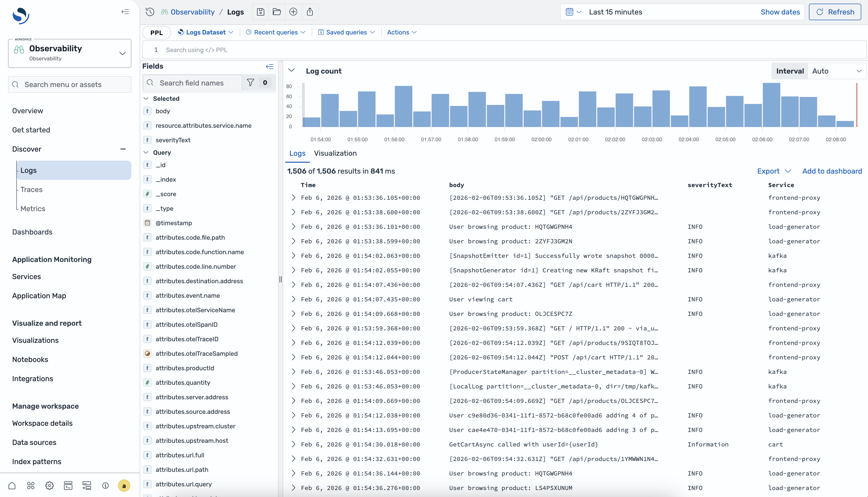This screenshot has height=497, width=868.
Task: Collapse the Fields panel with its arrow icon
Action: click(x=270, y=66)
